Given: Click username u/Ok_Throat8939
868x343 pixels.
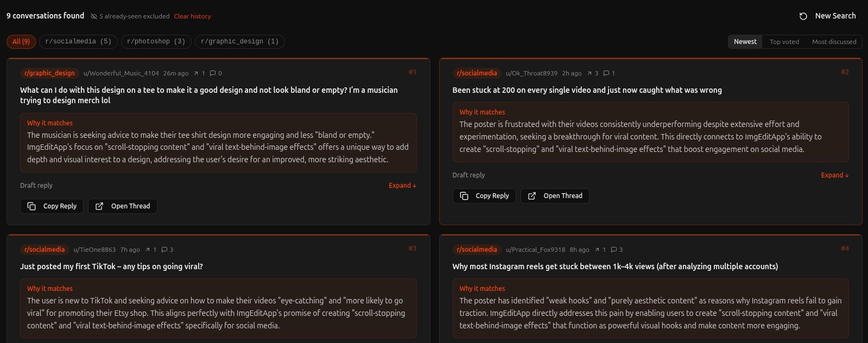Looking at the screenshot, I should click(531, 73).
